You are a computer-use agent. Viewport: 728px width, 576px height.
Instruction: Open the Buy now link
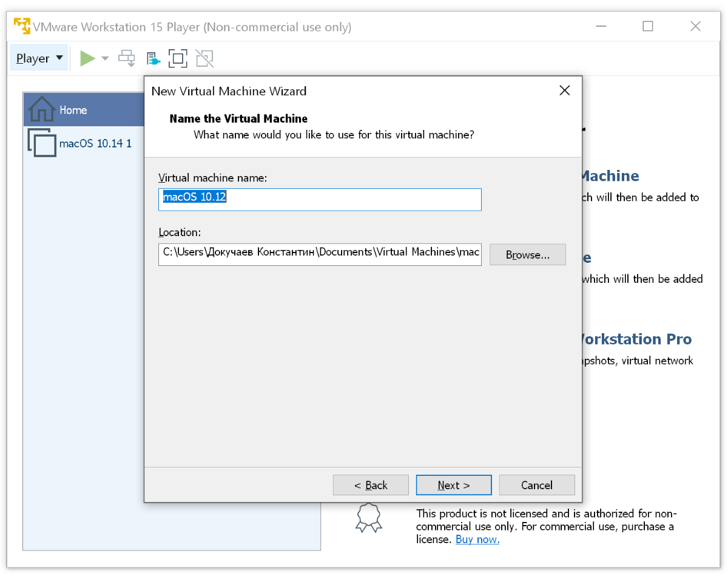(x=477, y=540)
